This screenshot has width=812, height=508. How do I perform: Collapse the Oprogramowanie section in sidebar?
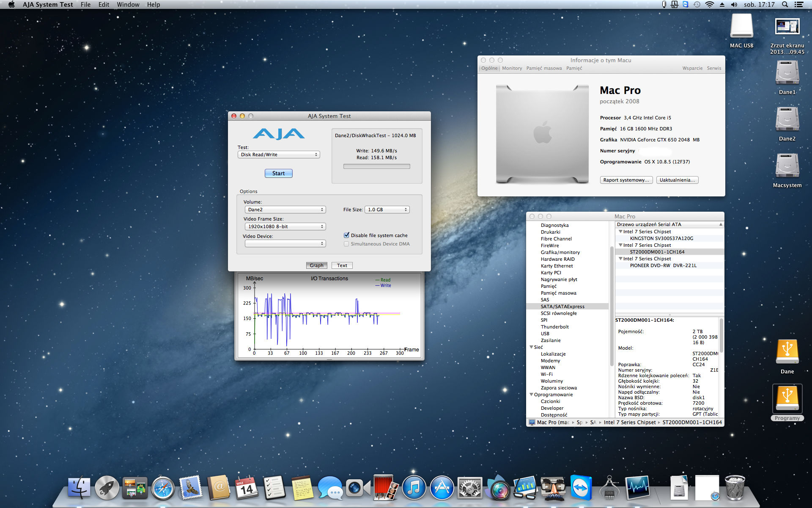point(531,395)
